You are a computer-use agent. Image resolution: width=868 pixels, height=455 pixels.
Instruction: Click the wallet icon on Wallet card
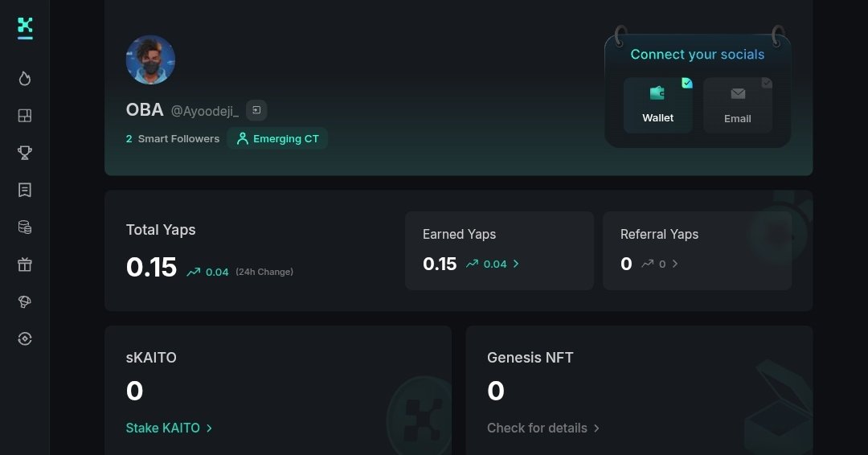[657, 93]
